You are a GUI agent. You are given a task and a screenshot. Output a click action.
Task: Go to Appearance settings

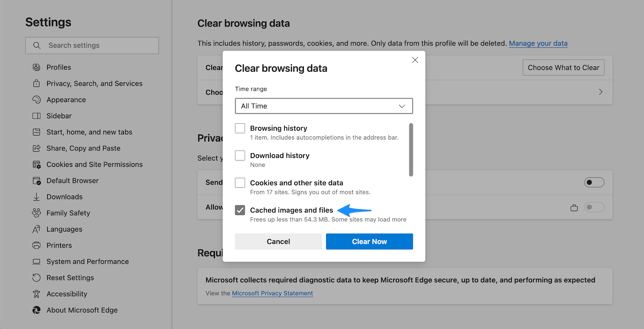click(x=66, y=100)
